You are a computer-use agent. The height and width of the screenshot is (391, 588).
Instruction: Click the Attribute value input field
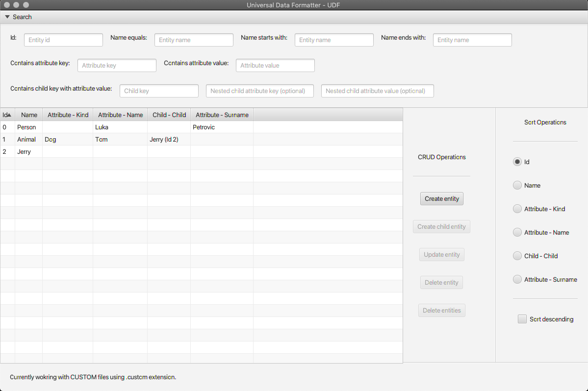(275, 66)
